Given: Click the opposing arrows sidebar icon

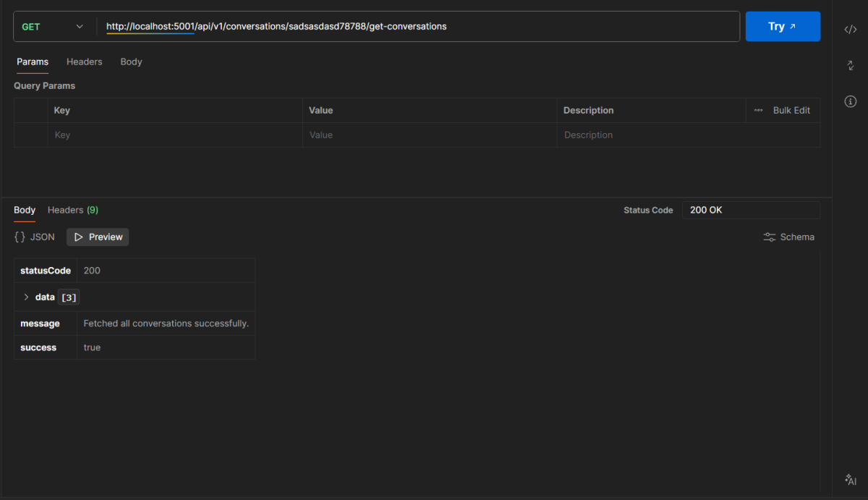Looking at the screenshot, I should 851,66.
